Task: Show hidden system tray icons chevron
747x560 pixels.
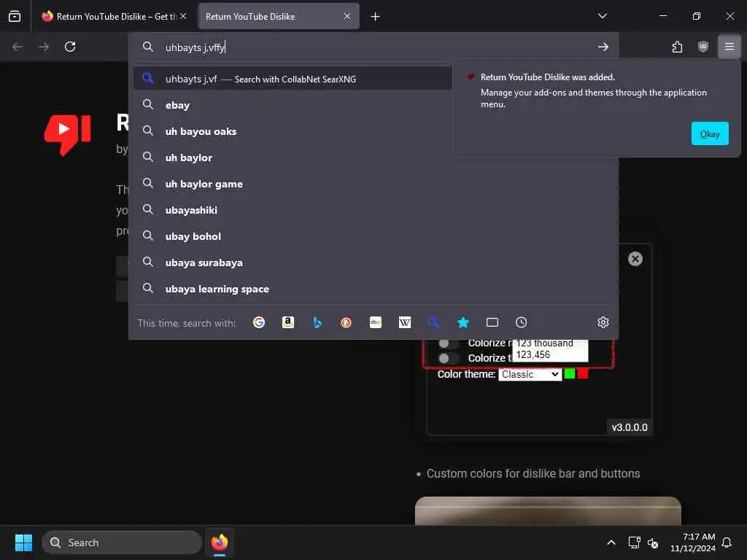Action: click(611, 542)
